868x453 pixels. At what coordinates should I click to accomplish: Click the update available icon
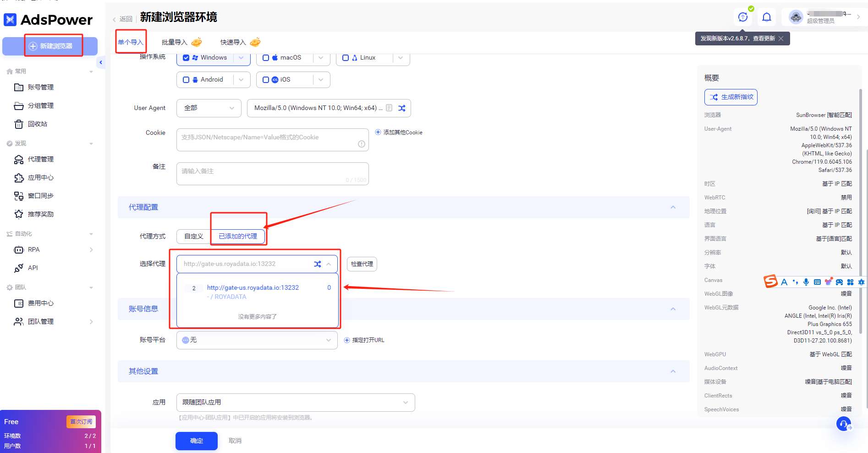pos(743,17)
